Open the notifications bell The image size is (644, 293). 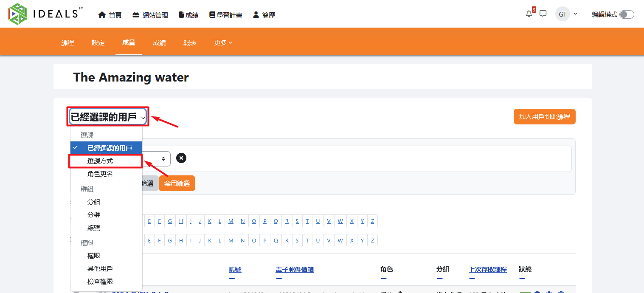529,14
